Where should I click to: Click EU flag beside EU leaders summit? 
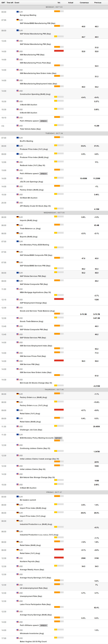pos(18,497)
